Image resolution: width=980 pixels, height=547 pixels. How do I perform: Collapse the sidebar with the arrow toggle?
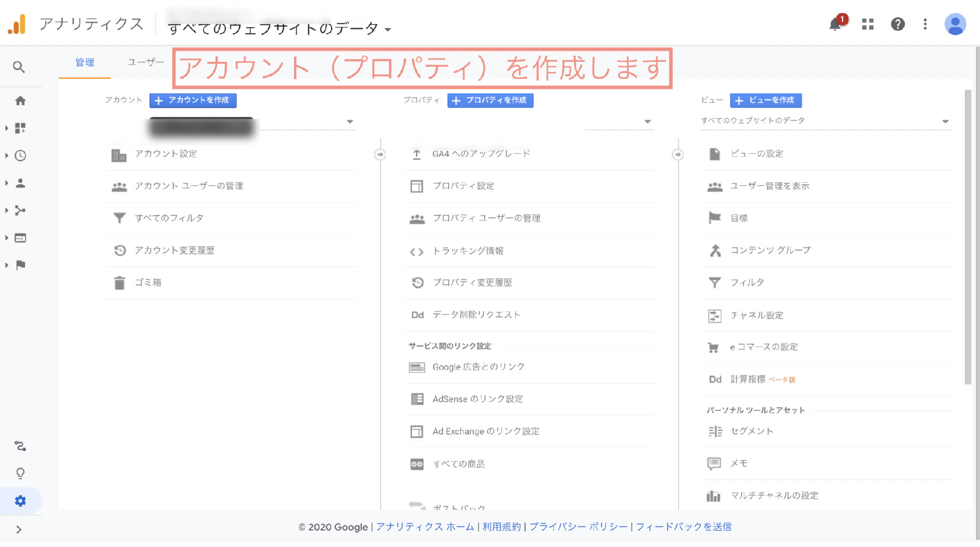pyautogui.click(x=20, y=529)
